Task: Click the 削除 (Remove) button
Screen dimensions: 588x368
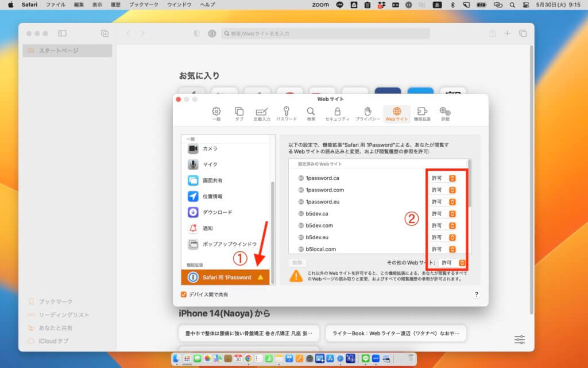Action: tap(297, 263)
